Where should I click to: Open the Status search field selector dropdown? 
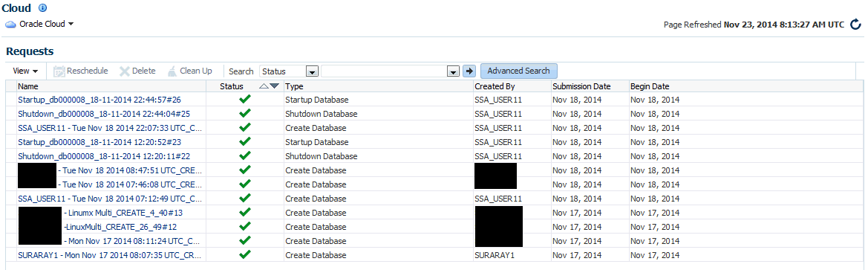click(312, 71)
